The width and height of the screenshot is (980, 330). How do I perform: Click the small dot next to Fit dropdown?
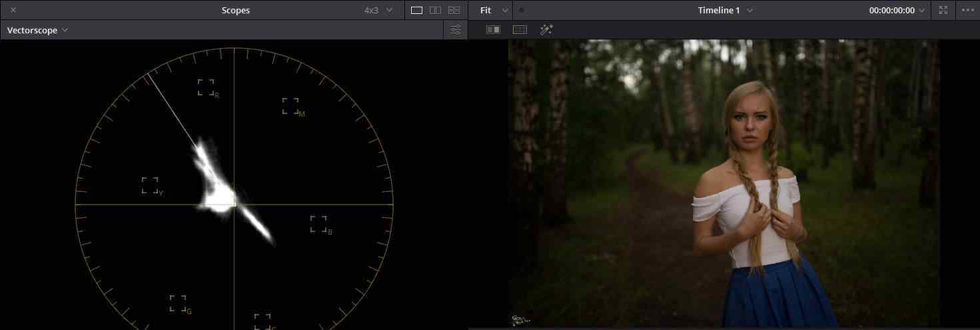click(x=521, y=10)
